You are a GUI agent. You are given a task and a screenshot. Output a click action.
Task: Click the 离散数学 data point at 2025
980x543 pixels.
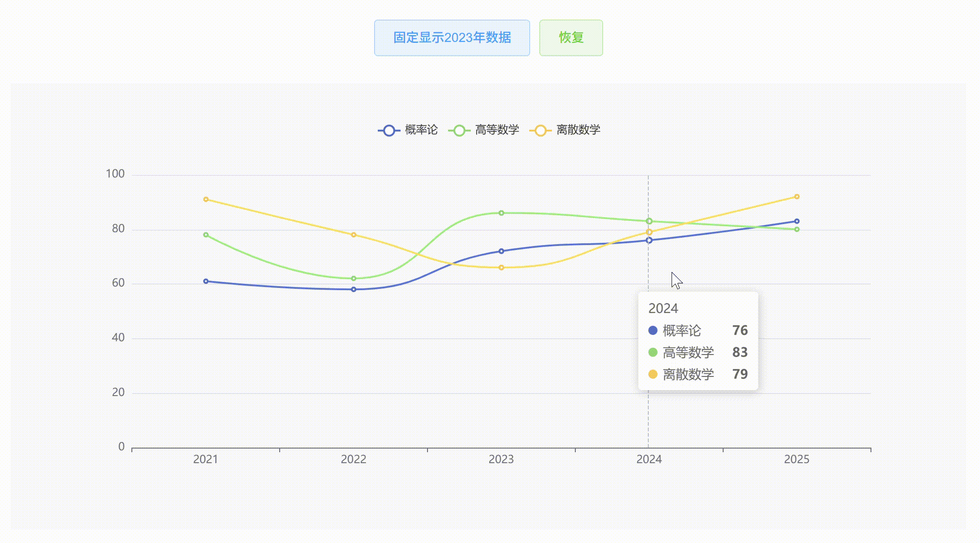tap(797, 197)
